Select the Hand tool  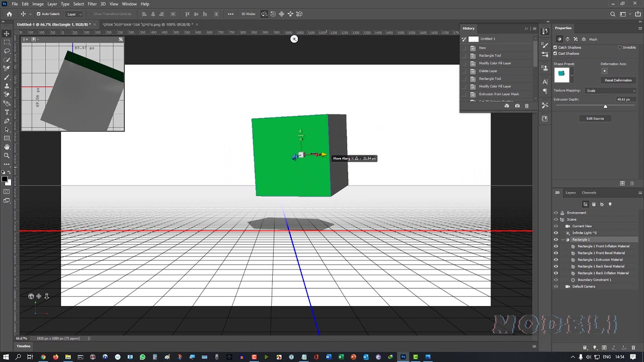pyautogui.click(x=7, y=147)
